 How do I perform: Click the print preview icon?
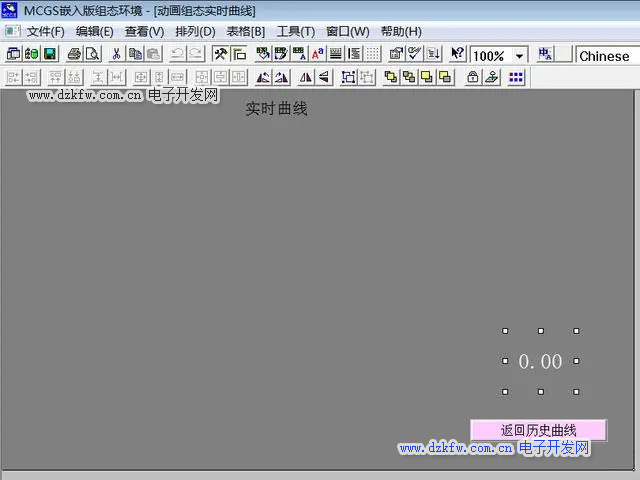pyautogui.click(x=92, y=55)
